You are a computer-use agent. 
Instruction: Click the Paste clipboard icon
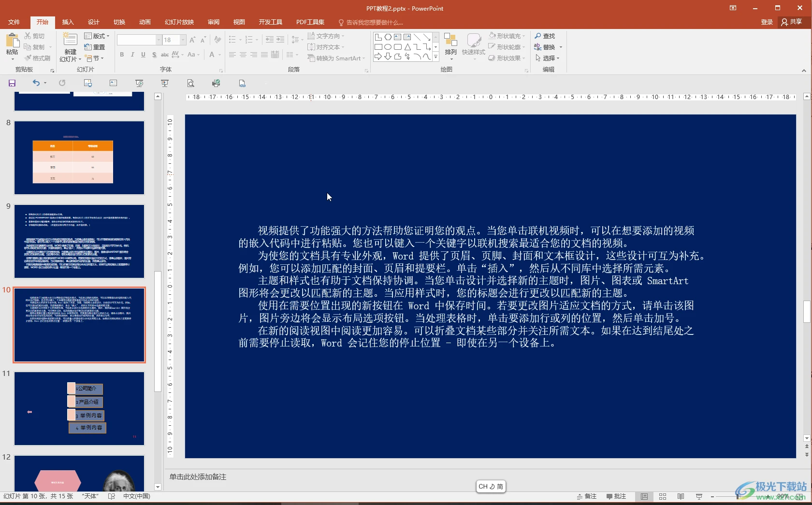(12, 43)
